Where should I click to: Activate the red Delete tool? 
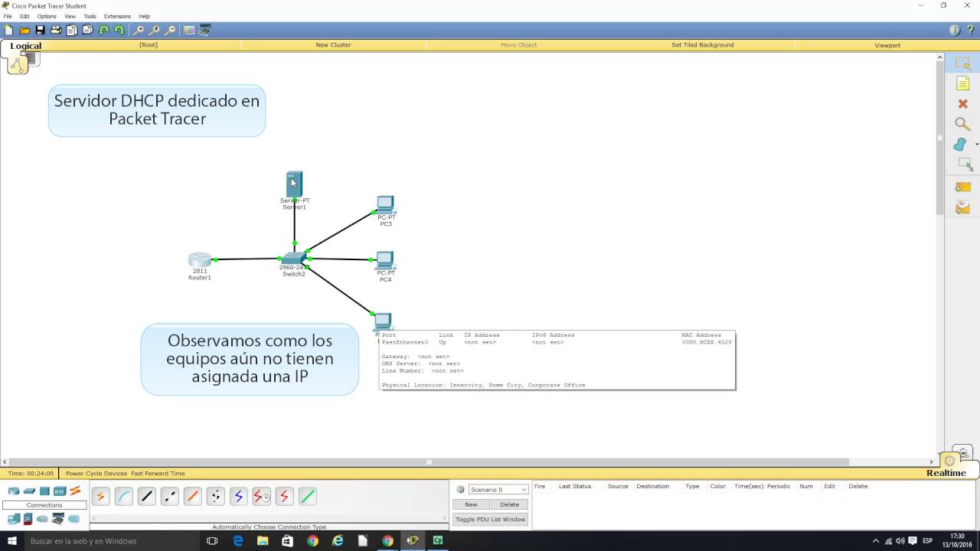click(962, 103)
